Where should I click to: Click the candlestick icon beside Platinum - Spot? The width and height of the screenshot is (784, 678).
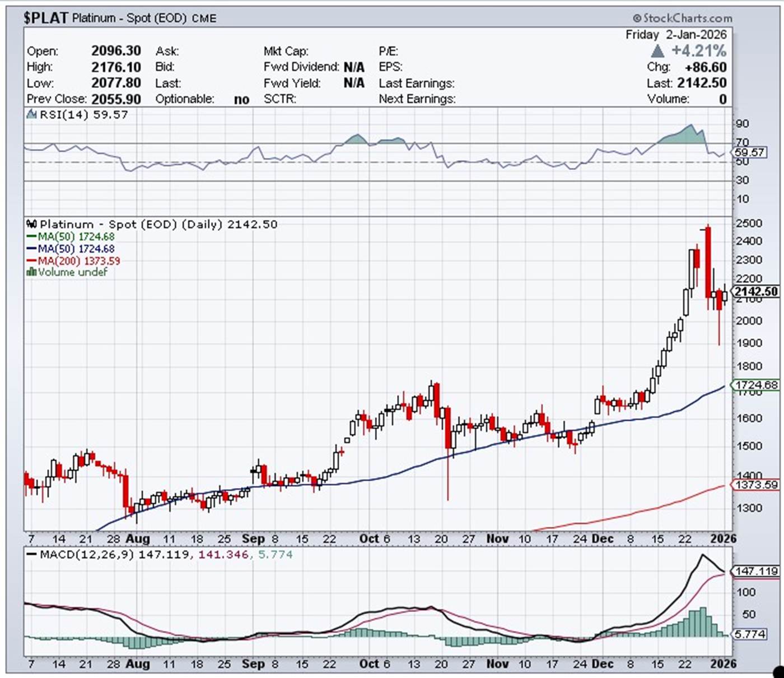coord(32,224)
